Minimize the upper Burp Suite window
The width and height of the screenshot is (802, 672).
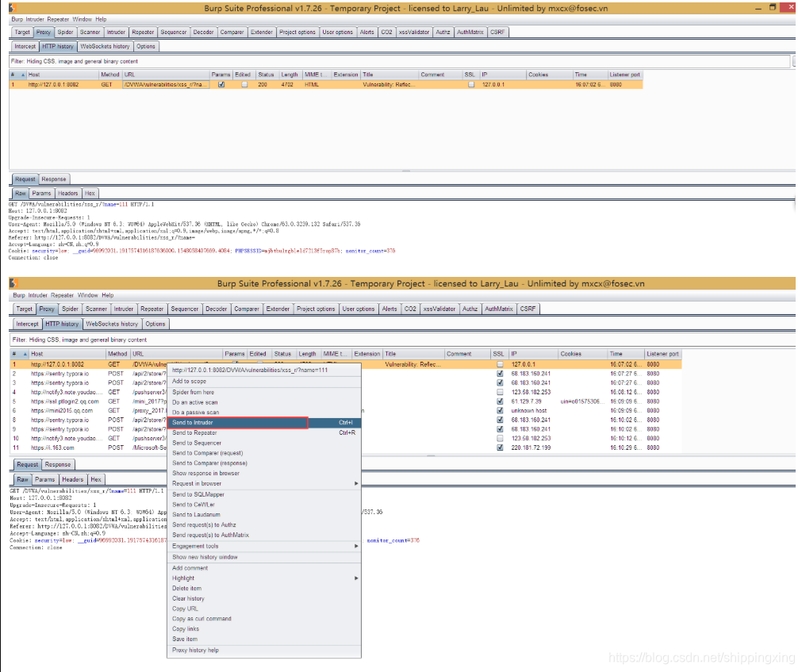point(758,8)
